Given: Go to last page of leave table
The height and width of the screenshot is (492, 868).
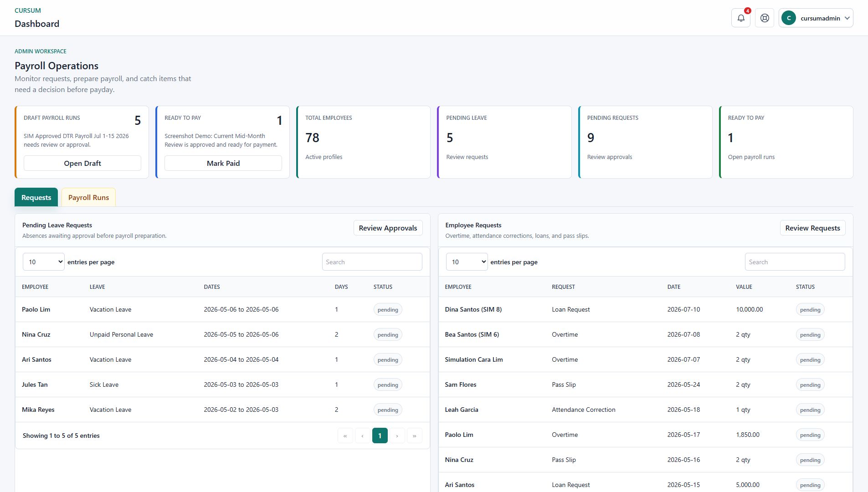Looking at the screenshot, I should 415,436.
